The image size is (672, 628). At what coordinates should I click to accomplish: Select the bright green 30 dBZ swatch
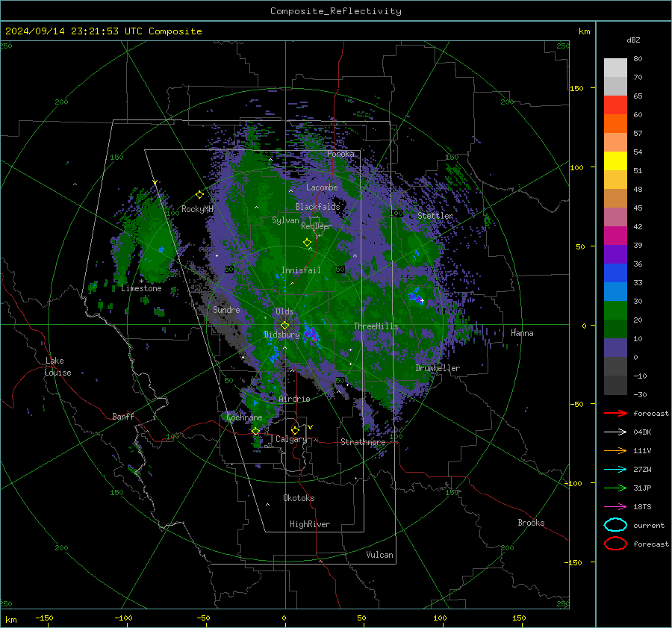[615, 311]
